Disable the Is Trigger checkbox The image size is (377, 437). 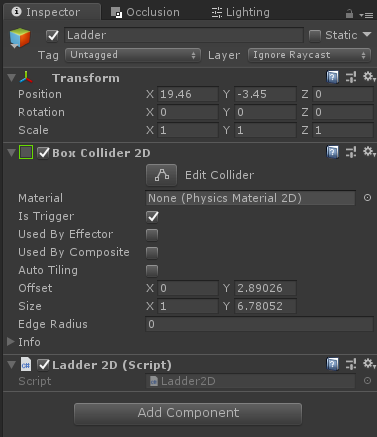pyautogui.click(x=152, y=217)
